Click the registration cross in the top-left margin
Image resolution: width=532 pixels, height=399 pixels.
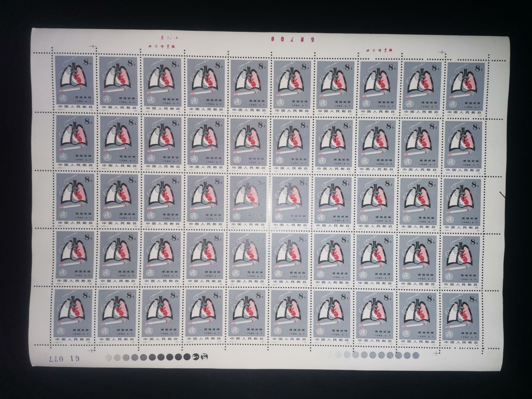[x=93, y=47]
